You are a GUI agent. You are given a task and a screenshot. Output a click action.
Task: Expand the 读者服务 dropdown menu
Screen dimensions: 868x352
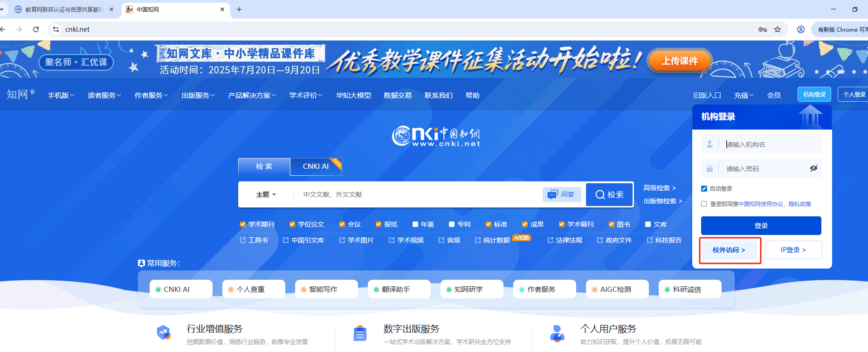[x=104, y=95]
